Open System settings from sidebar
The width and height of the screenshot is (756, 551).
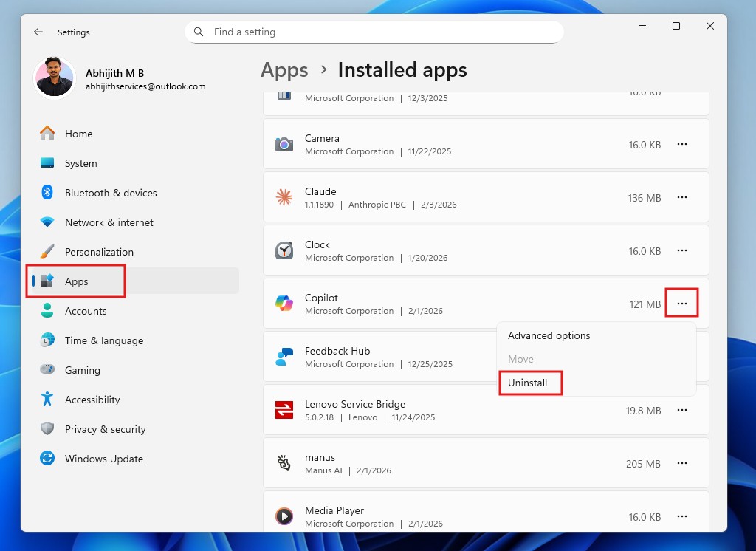[x=80, y=163]
